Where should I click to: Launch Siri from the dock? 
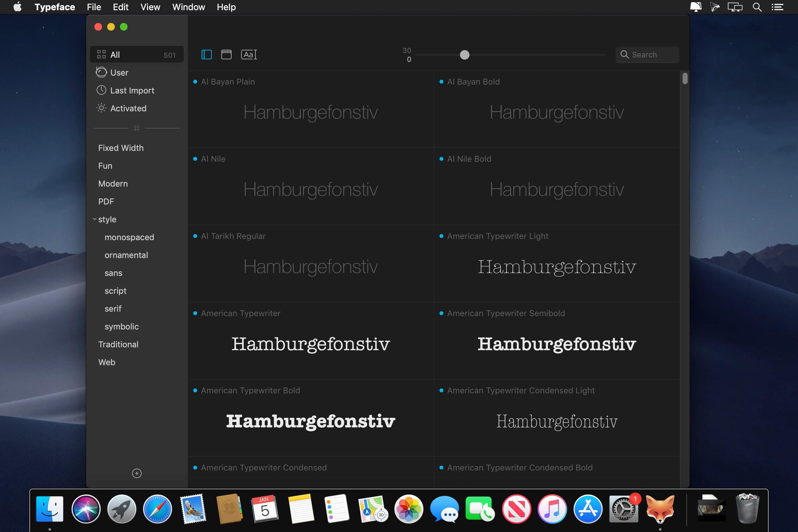point(86,509)
